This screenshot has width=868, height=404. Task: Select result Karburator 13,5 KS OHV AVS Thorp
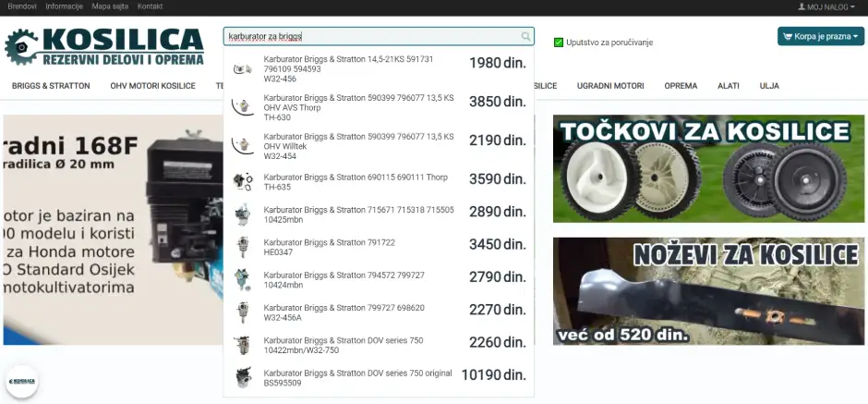click(358, 103)
